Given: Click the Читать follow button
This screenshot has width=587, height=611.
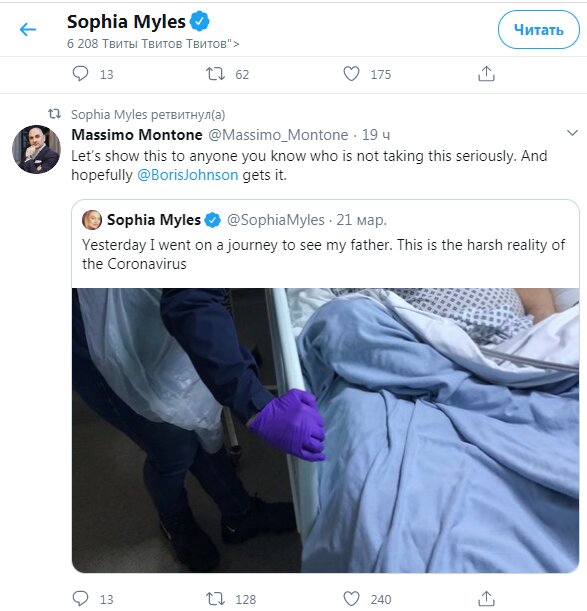Looking at the screenshot, I should [538, 30].
